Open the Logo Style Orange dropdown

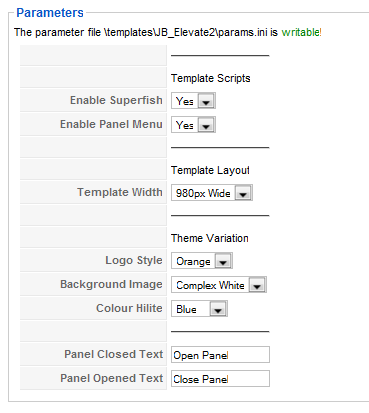tap(202, 261)
